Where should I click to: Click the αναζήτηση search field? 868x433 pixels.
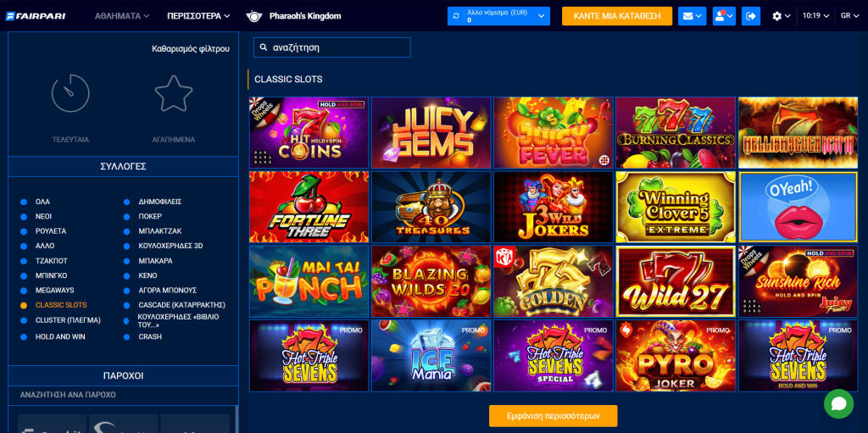332,47
